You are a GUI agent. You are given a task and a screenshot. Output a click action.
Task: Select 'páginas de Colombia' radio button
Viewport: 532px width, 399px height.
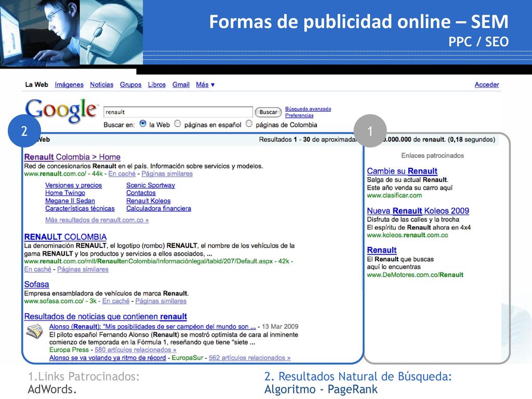point(249,124)
